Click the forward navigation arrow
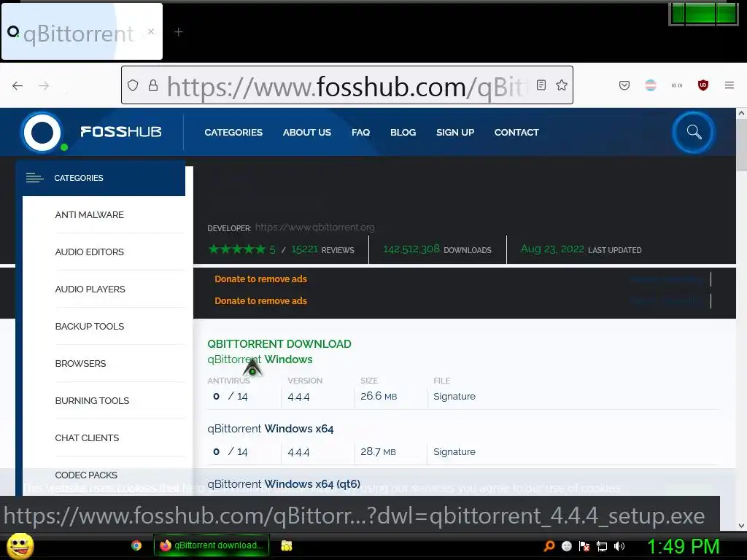This screenshot has height=560, width=747. click(x=44, y=86)
